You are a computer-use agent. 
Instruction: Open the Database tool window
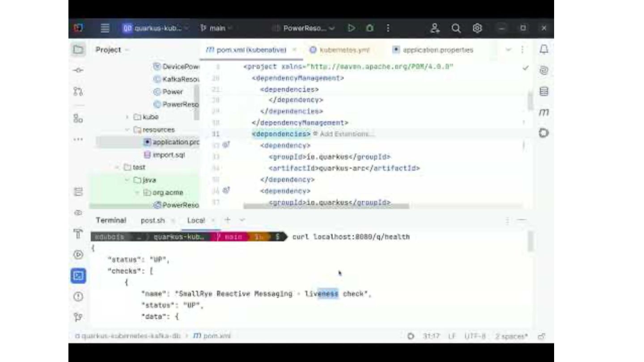(x=544, y=92)
